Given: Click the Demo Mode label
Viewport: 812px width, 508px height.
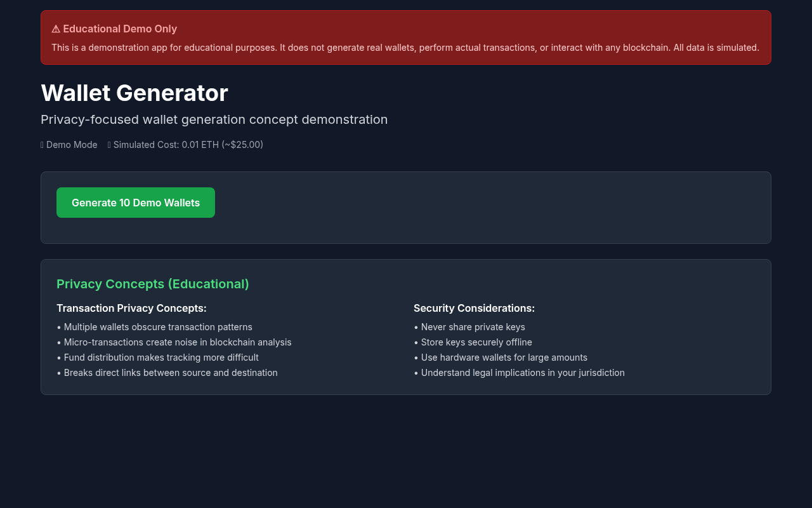Looking at the screenshot, I should (x=72, y=145).
